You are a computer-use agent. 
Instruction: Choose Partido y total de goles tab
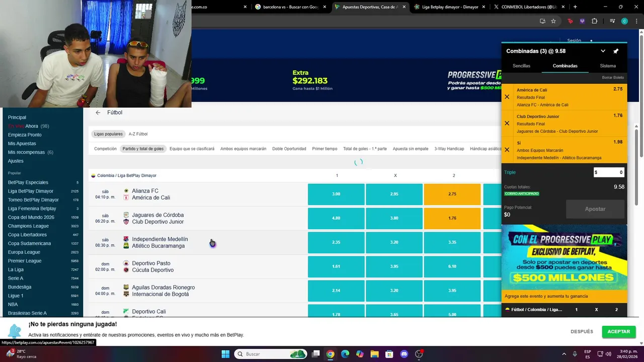[x=143, y=149]
